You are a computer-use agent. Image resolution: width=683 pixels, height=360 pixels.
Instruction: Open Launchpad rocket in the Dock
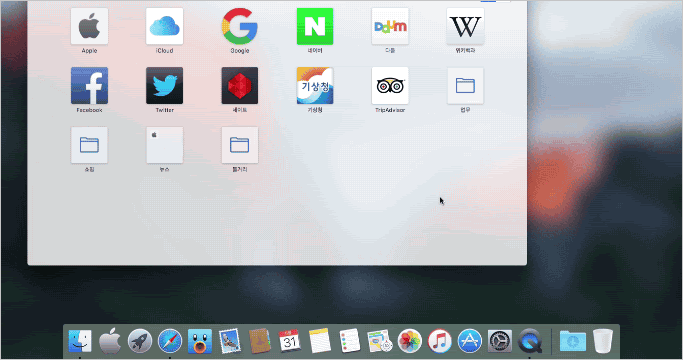point(140,341)
